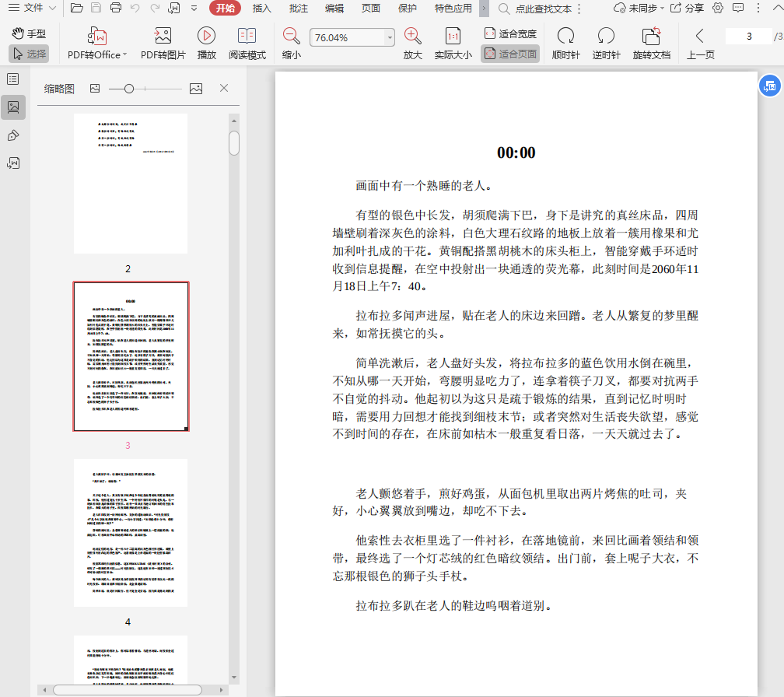
Task: Click the open folder icon
Action: click(76, 8)
